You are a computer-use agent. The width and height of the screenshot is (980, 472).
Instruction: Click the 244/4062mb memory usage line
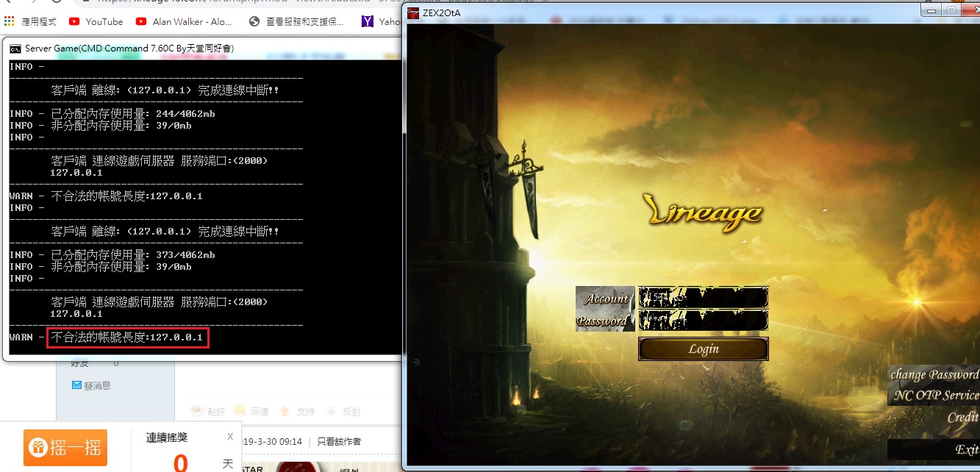tap(112, 114)
